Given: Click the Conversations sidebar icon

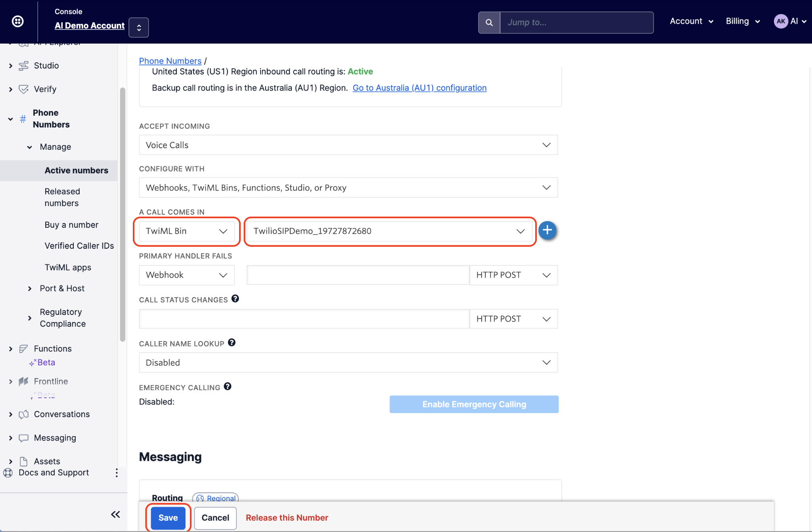Looking at the screenshot, I should click(24, 414).
